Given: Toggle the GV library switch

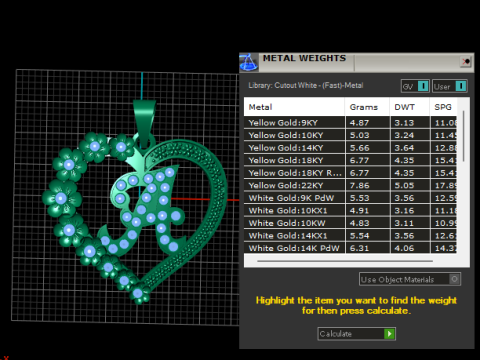Looking at the screenshot, I should point(415,86).
